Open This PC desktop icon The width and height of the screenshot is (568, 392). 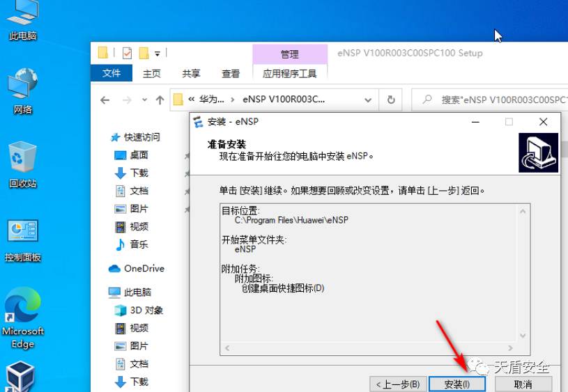pyautogui.click(x=22, y=20)
